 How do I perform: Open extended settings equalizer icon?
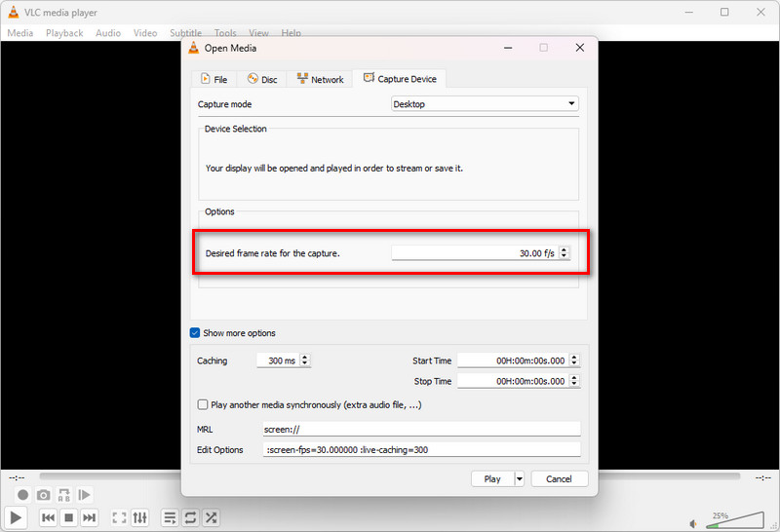(x=139, y=517)
